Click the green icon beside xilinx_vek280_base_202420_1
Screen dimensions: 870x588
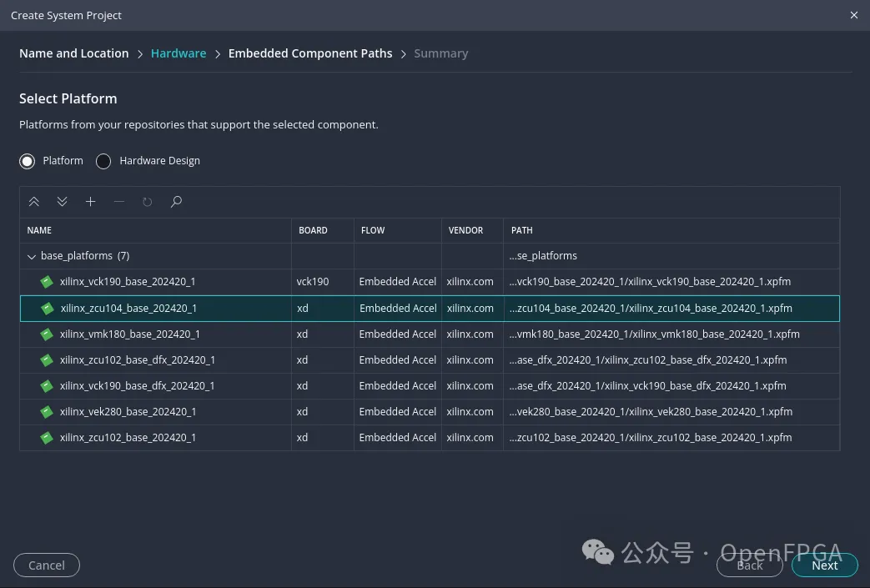tap(47, 412)
